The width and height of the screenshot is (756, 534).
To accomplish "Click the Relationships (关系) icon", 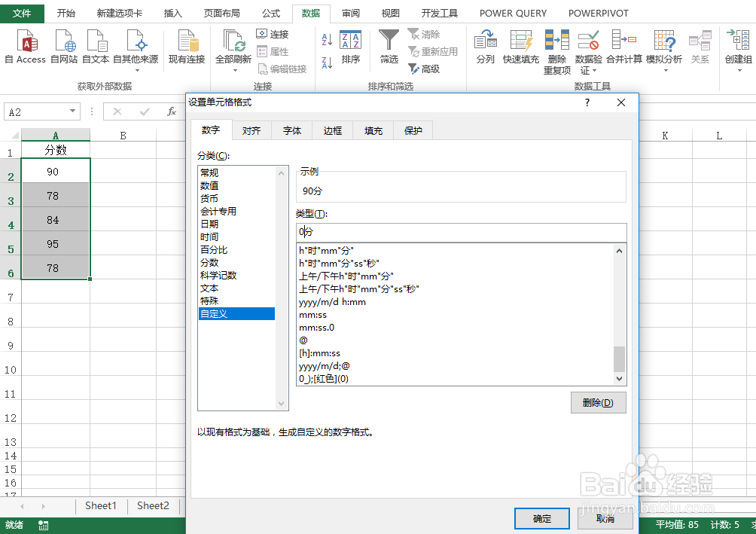I will tap(700, 45).
